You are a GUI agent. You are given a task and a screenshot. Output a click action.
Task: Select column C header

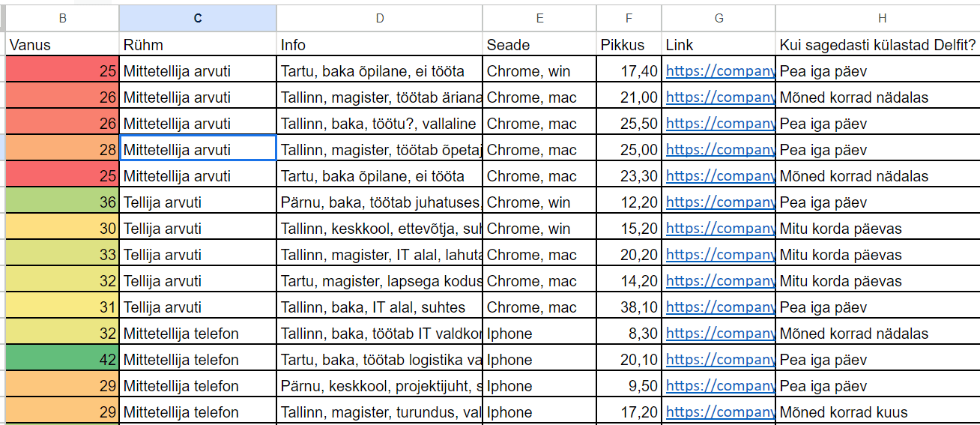tap(198, 19)
